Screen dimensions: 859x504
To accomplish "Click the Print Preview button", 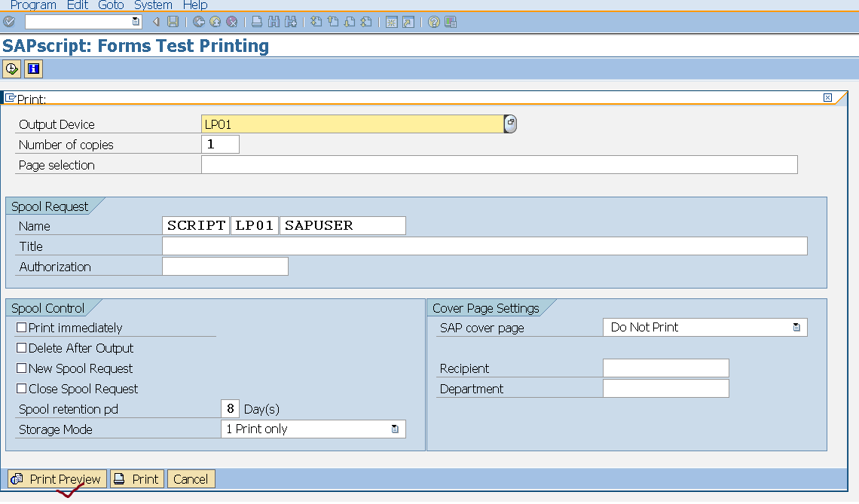I will click(x=57, y=479).
